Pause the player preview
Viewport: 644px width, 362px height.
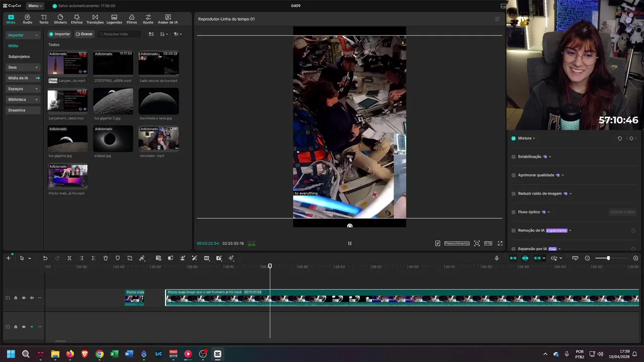coord(350,243)
